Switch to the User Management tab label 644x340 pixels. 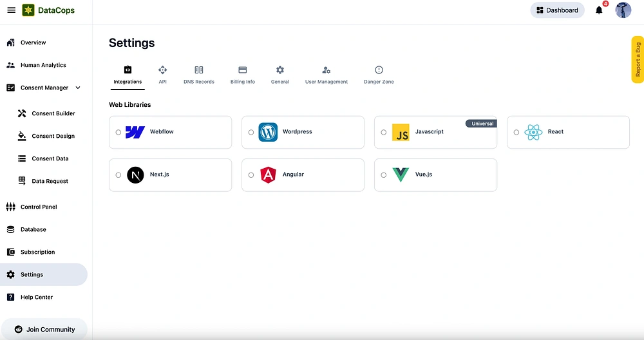pos(327,82)
